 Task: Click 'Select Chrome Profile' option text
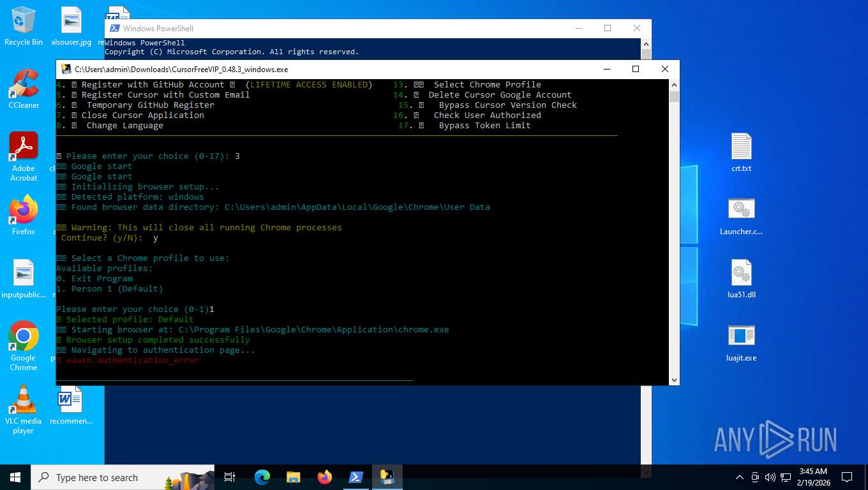click(488, 85)
